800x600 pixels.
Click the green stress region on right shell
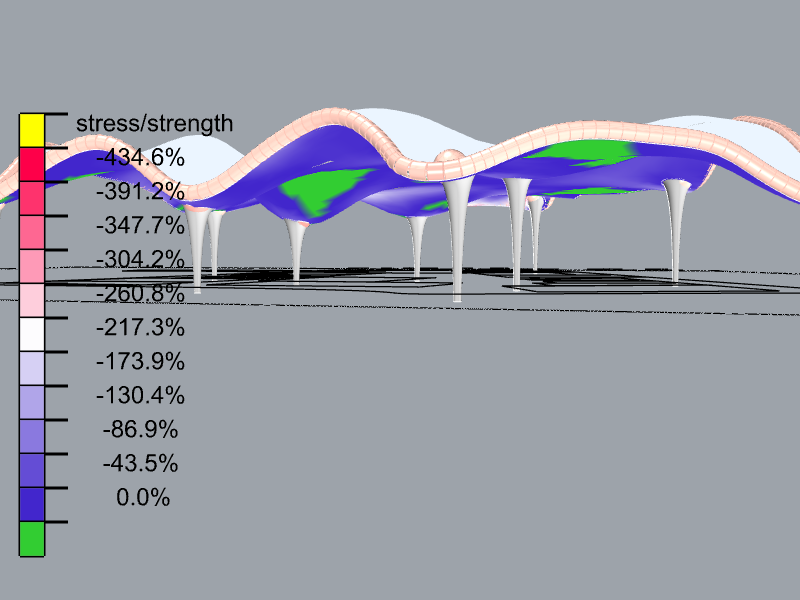(582, 152)
